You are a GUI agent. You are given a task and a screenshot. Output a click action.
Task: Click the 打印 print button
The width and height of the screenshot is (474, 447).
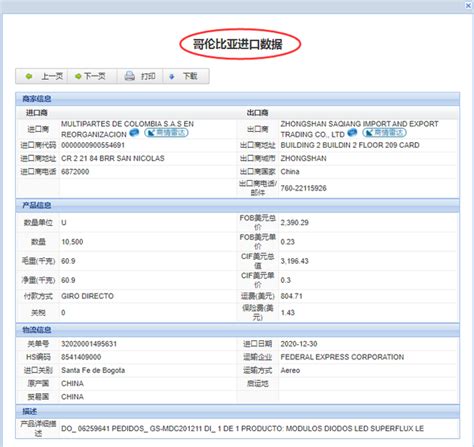pos(140,76)
